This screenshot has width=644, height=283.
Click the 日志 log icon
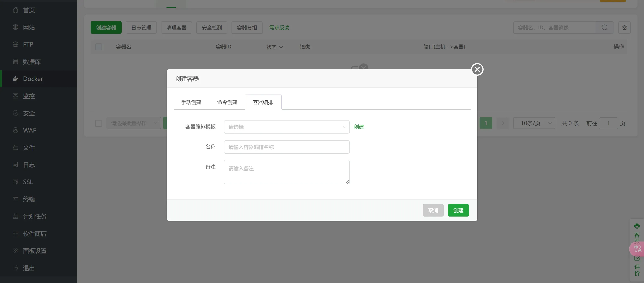click(x=16, y=165)
